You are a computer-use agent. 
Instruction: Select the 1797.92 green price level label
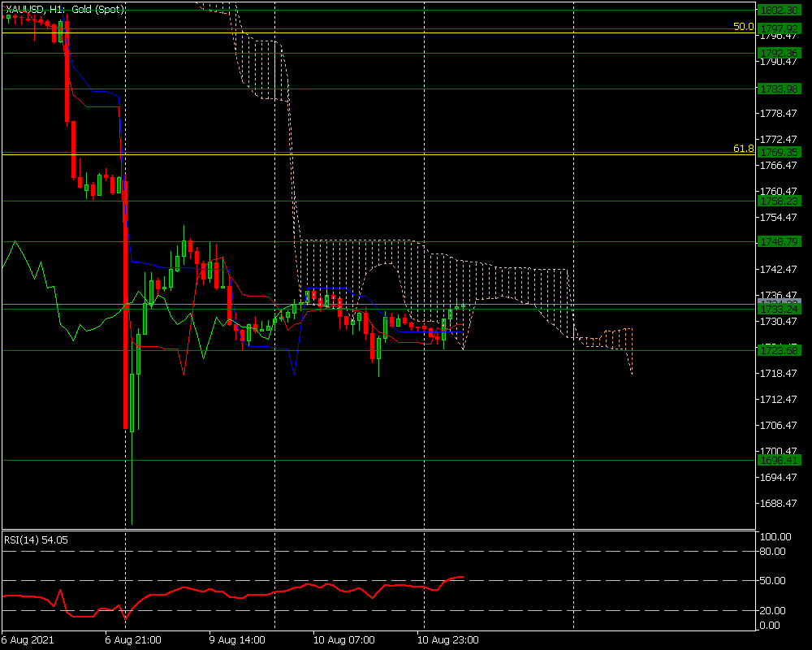pos(779,28)
